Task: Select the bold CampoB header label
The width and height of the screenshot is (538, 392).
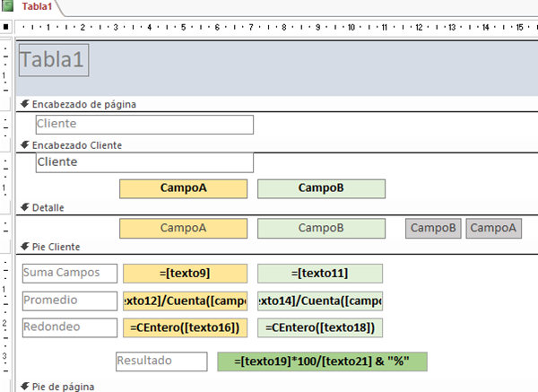Action: click(x=321, y=188)
